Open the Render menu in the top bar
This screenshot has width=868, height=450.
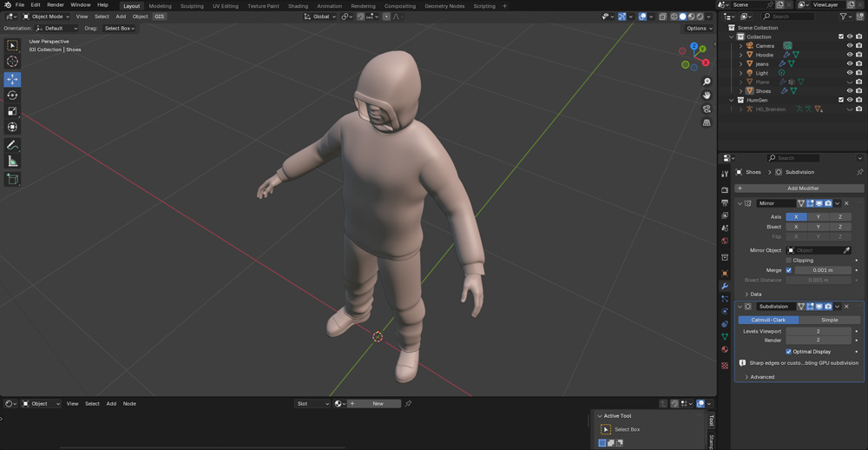click(x=56, y=5)
